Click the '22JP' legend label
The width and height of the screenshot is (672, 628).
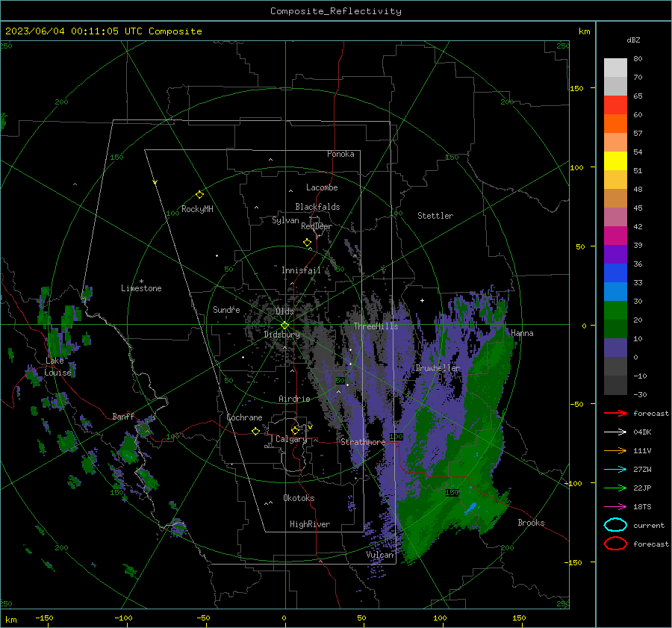pos(642,488)
